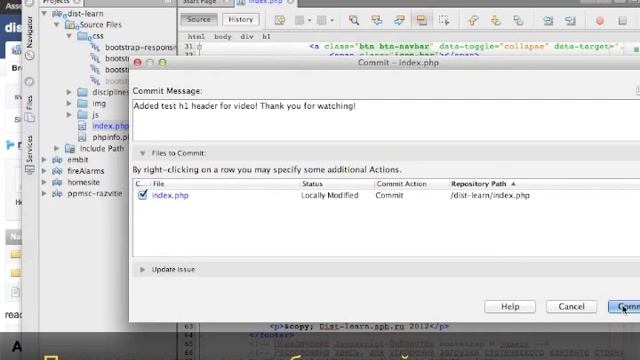The width and height of the screenshot is (640, 360).
Task: Expand the embit project
Action: click(x=44, y=160)
